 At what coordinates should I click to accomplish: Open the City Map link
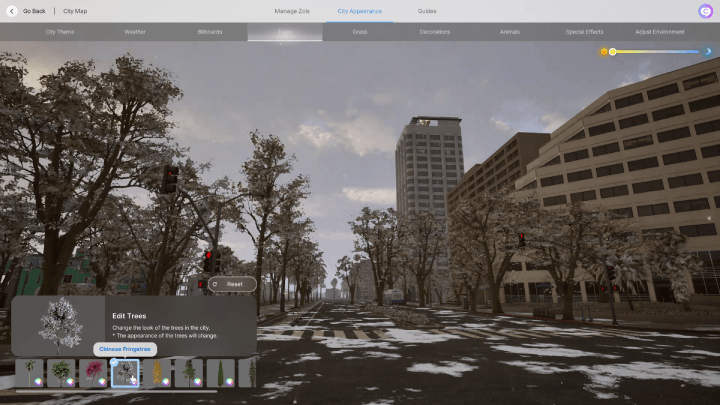point(75,11)
